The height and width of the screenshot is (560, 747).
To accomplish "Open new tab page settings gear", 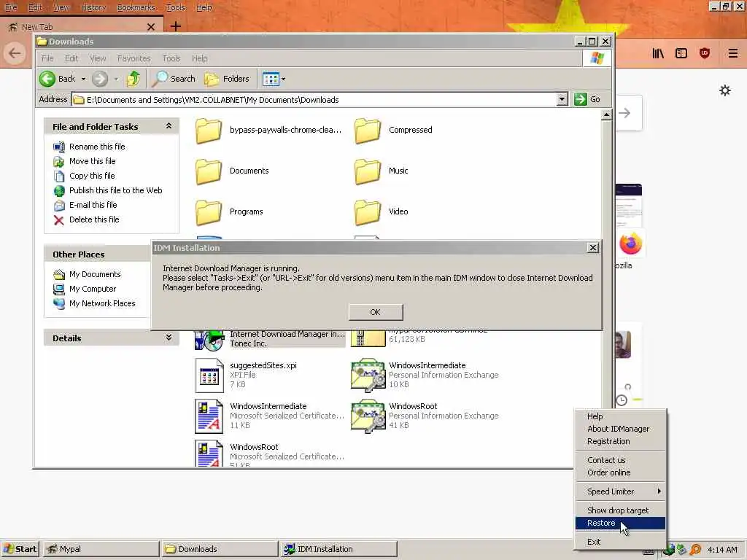I will click(725, 90).
